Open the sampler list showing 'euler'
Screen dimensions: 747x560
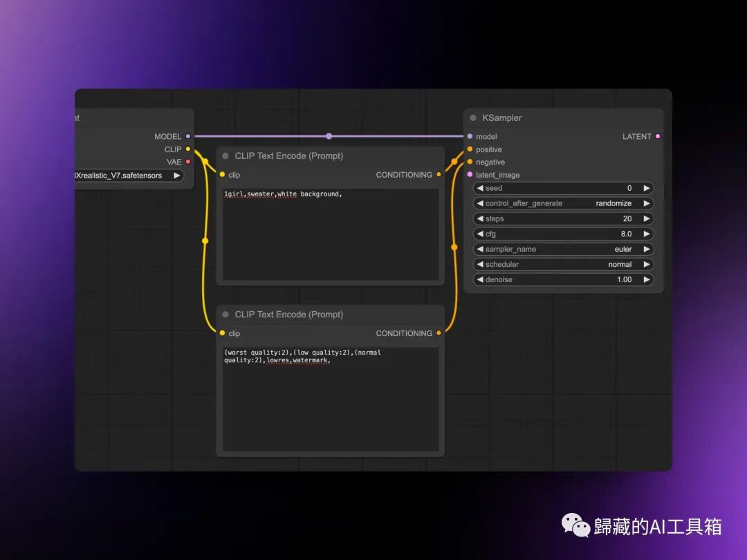click(x=563, y=249)
